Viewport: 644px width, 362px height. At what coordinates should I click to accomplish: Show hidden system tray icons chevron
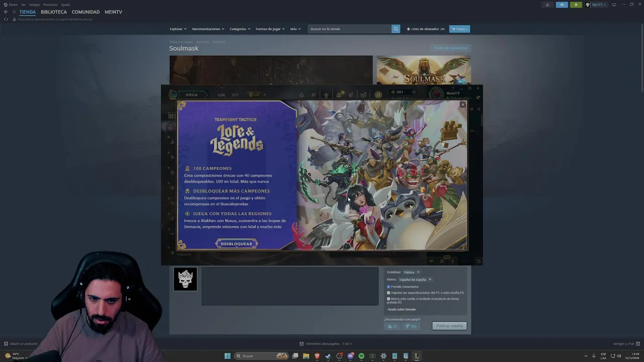coord(586,356)
